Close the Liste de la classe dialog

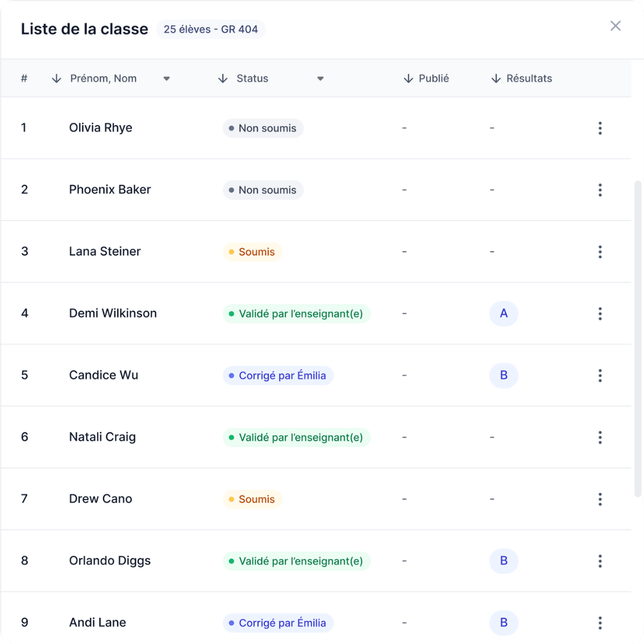[615, 26]
